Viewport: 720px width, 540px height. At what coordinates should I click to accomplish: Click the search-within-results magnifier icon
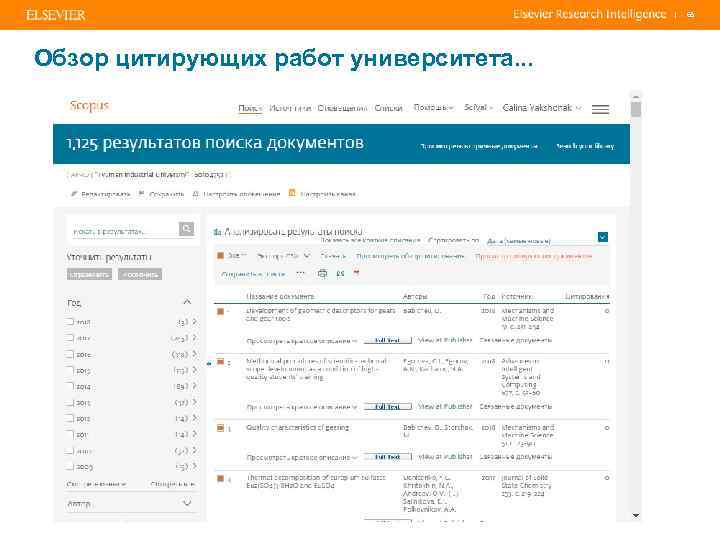(186, 229)
